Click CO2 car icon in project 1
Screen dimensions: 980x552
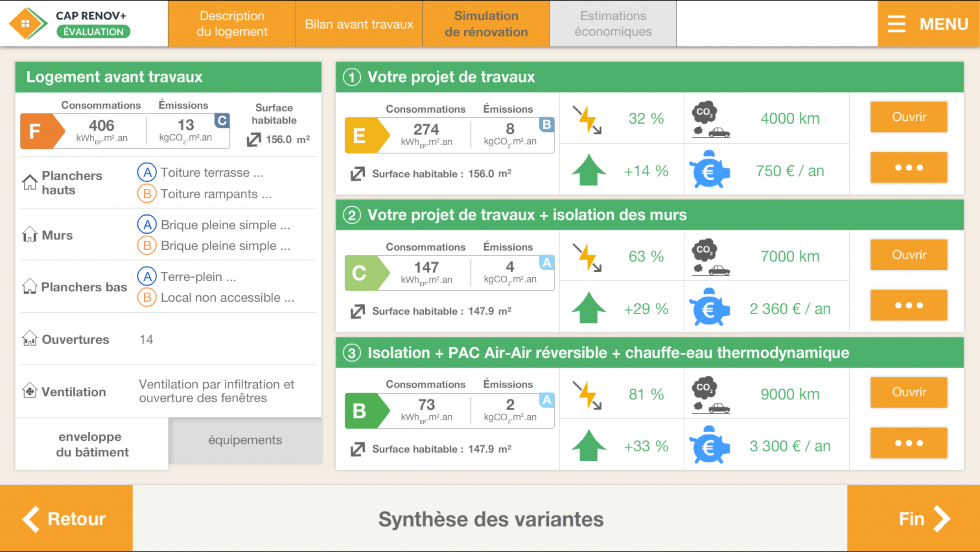[709, 118]
